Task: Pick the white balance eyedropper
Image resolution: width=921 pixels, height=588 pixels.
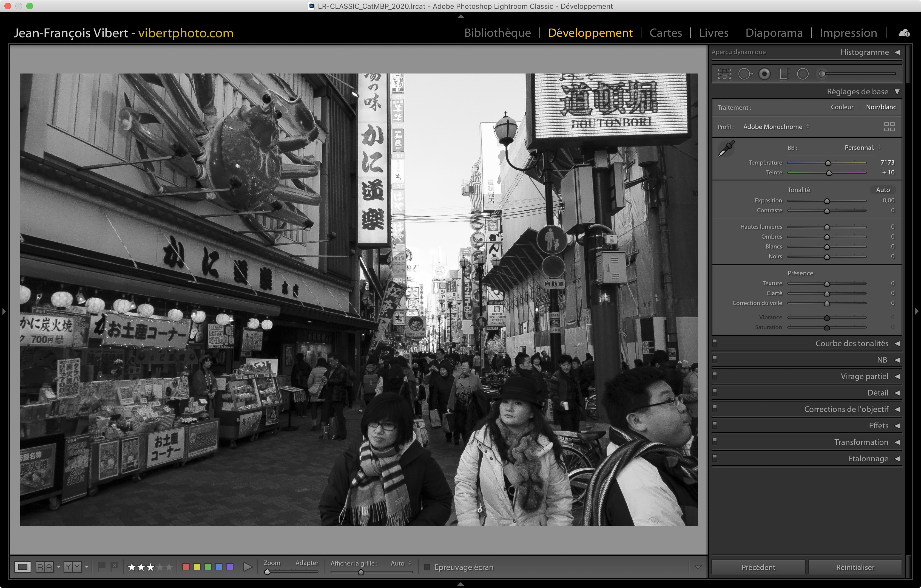Action: [726, 149]
